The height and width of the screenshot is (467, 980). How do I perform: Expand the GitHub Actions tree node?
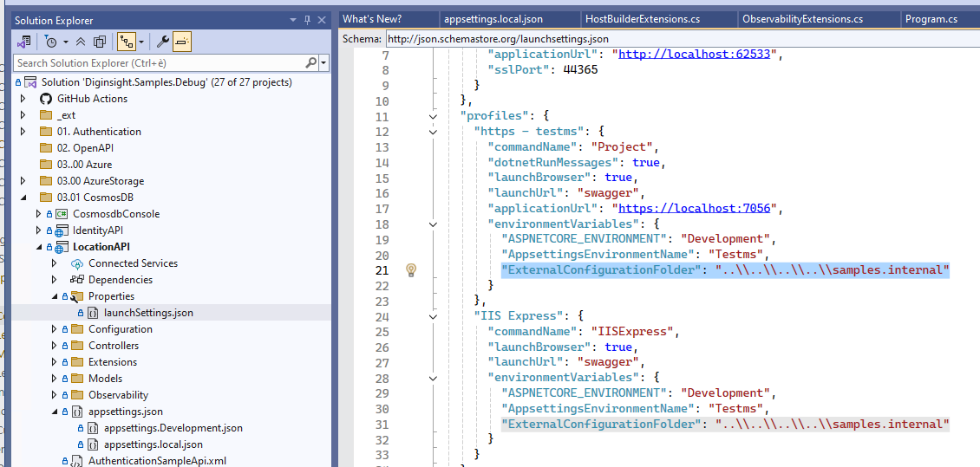click(23, 99)
